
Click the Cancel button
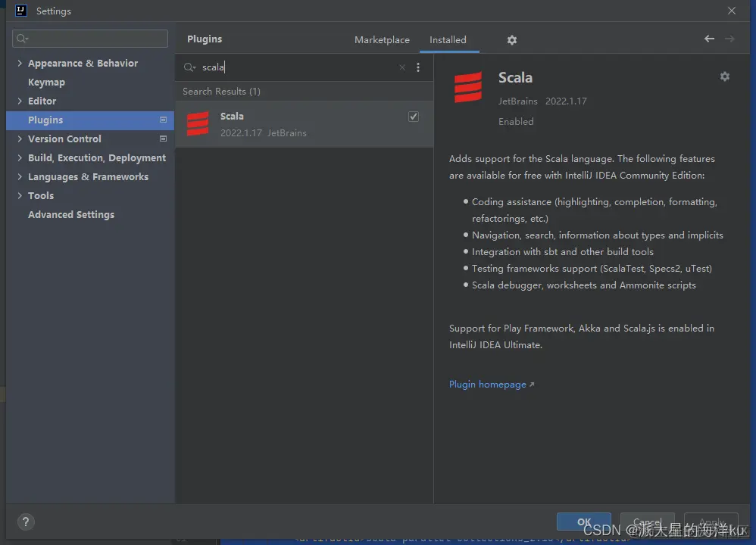pos(647,522)
